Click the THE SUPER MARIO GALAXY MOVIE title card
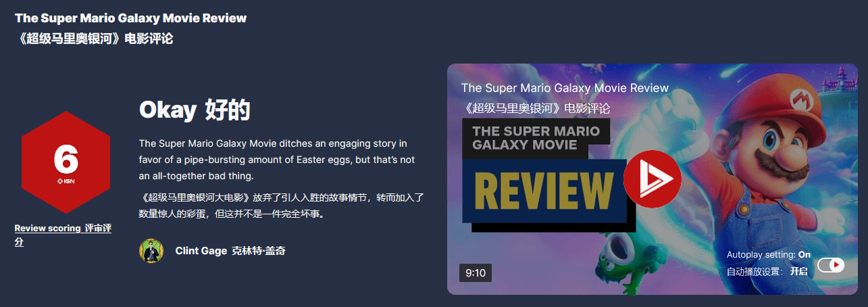This screenshot has height=307, width=868. coord(536,138)
